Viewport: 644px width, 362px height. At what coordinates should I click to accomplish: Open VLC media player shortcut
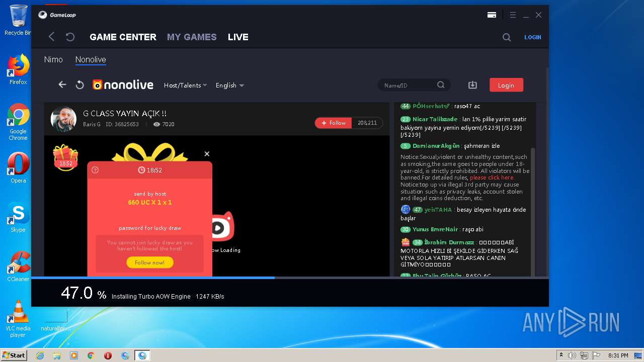18,319
